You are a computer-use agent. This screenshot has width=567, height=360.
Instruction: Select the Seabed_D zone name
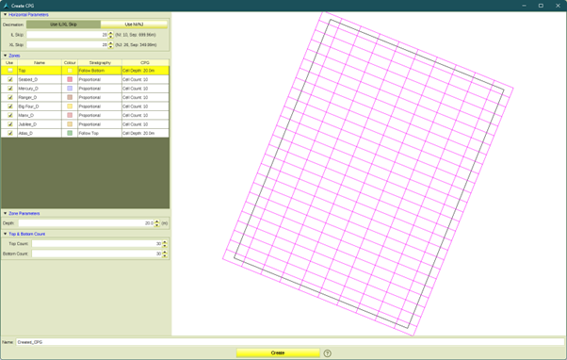[x=39, y=80]
